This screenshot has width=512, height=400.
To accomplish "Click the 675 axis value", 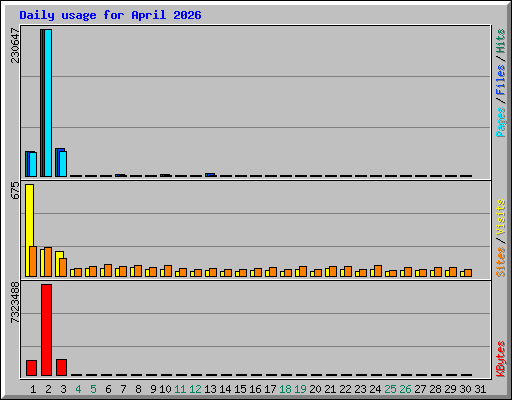I will click(x=15, y=191).
